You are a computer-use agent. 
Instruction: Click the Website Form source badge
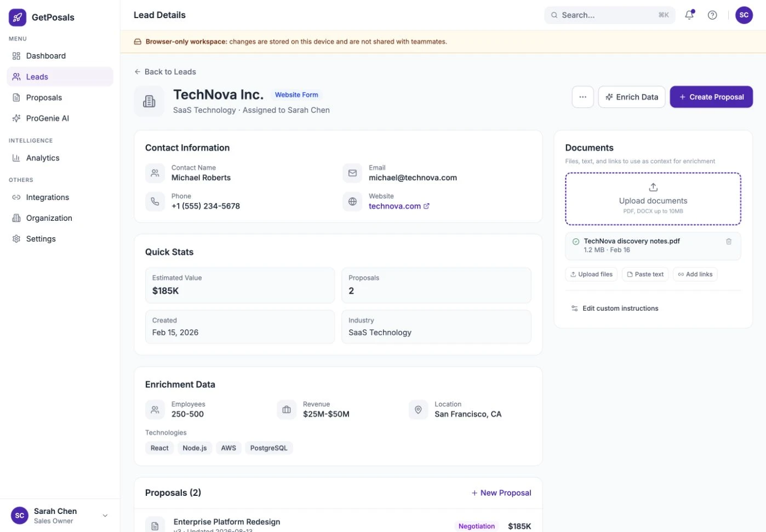pyautogui.click(x=296, y=95)
